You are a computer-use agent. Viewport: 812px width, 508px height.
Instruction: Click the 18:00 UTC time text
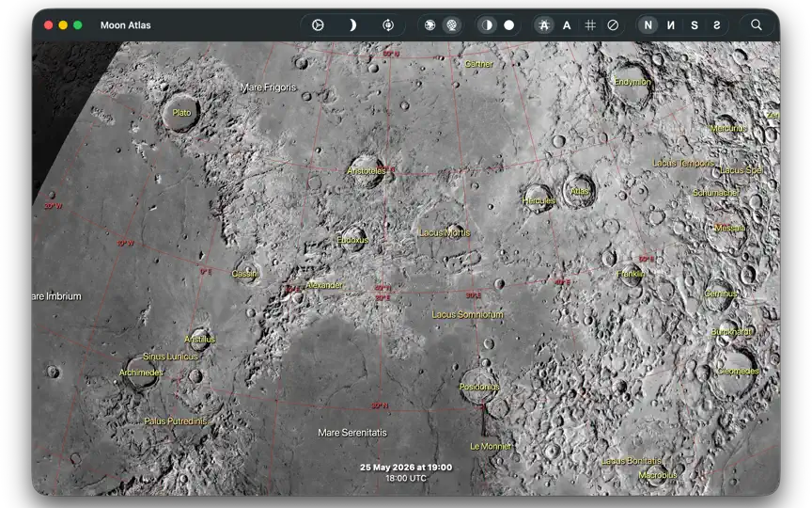tap(406, 479)
